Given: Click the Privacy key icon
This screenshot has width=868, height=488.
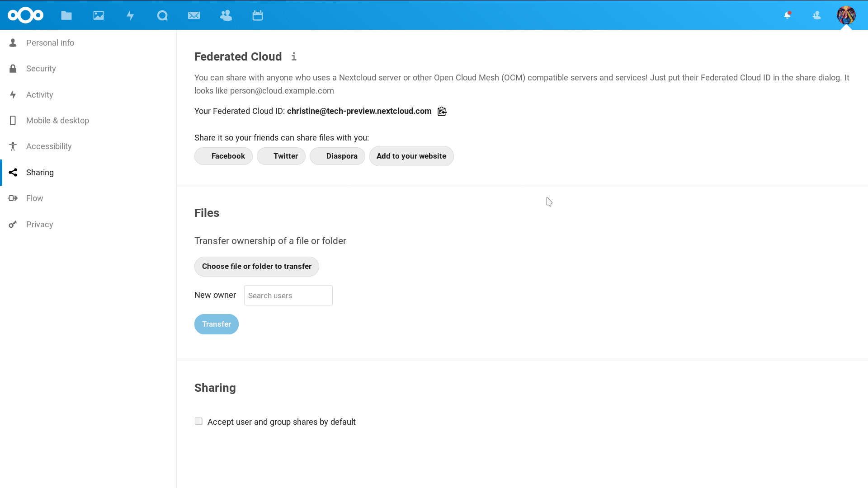Looking at the screenshot, I should point(13,225).
